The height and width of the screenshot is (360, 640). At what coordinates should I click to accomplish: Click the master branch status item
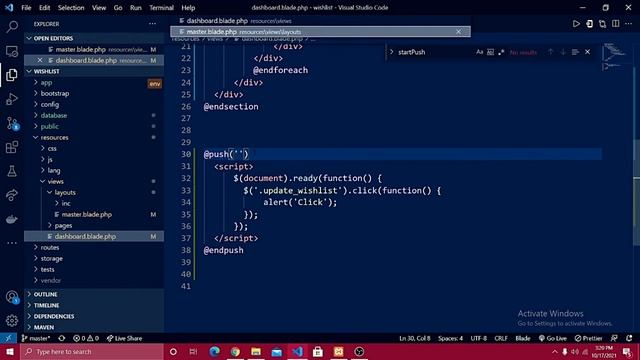click(36, 338)
